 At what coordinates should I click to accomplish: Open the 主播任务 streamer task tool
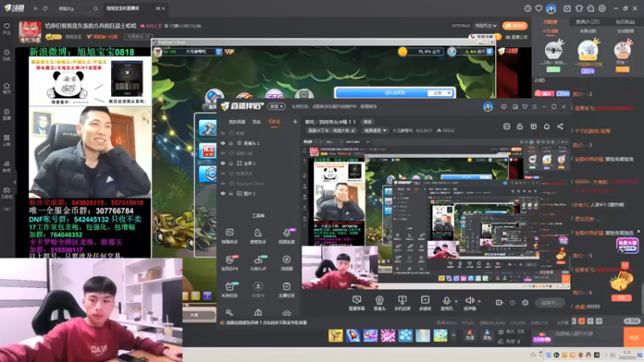(287, 290)
